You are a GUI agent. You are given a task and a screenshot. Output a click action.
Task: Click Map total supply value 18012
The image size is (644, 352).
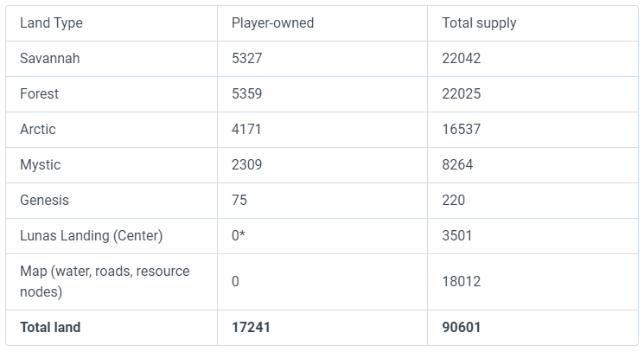pyautogui.click(x=462, y=281)
